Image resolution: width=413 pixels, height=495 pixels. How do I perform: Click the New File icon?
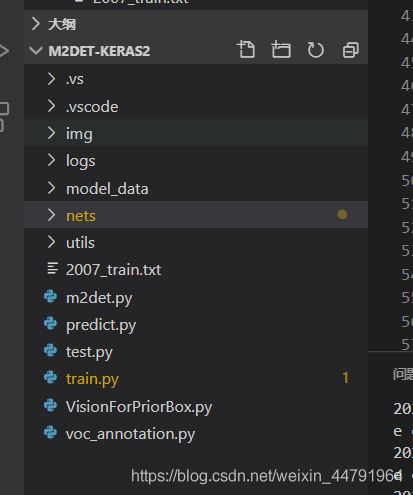(x=246, y=50)
